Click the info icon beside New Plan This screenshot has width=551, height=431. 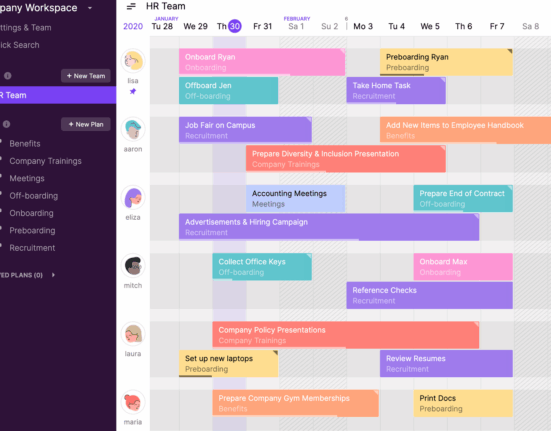[x=6, y=124]
